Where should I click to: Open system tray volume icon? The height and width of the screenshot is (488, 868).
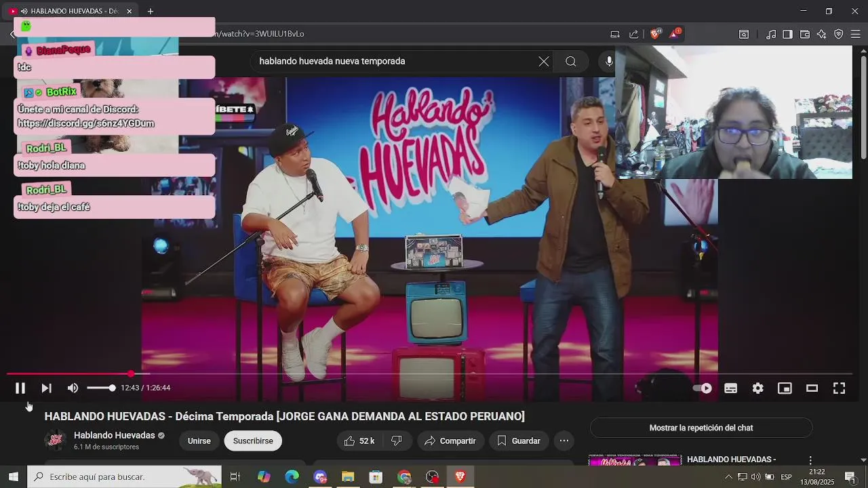click(755, 477)
